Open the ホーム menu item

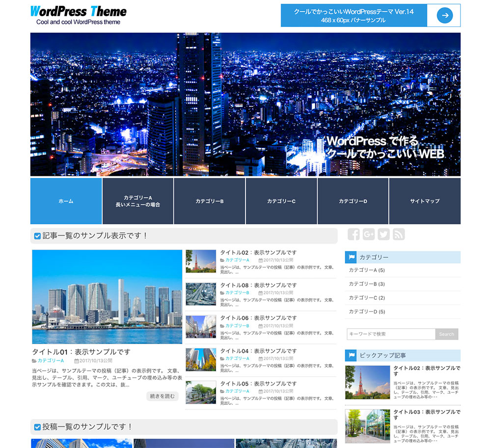[66, 201]
